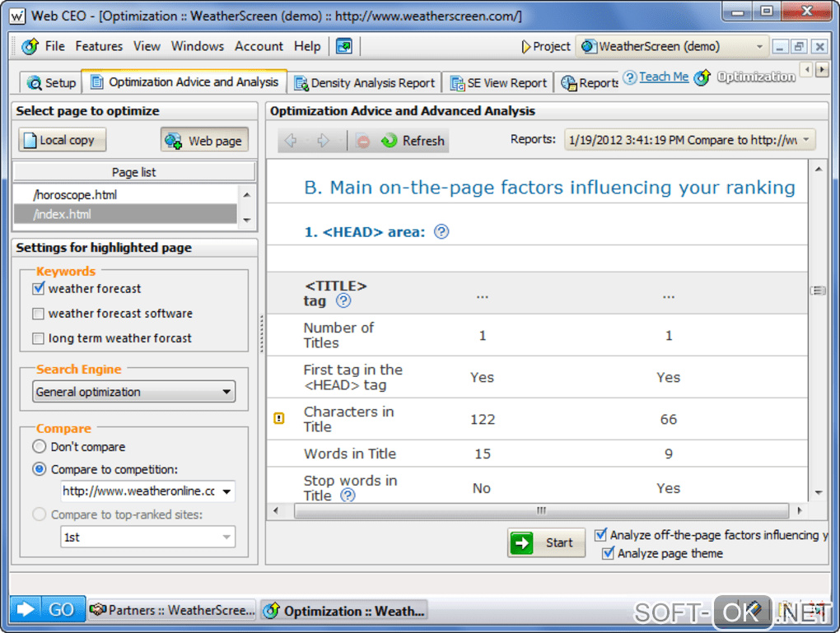Select the Don't compare option
The height and width of the screenshot is (633, 840).
pyautogui.click(x=39, y=447)
